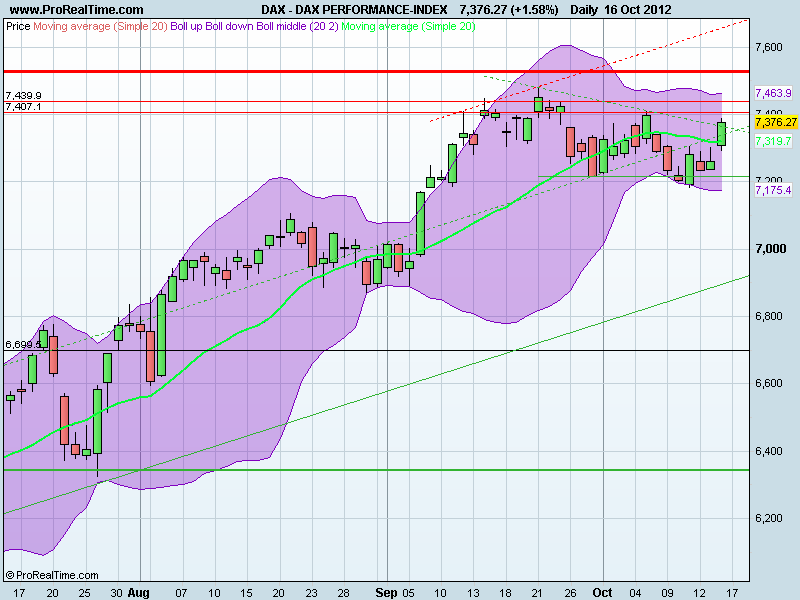This screenshot has width=800, height=600.
Task: Click the Sep month label on time axis
Action: [386, 593]
